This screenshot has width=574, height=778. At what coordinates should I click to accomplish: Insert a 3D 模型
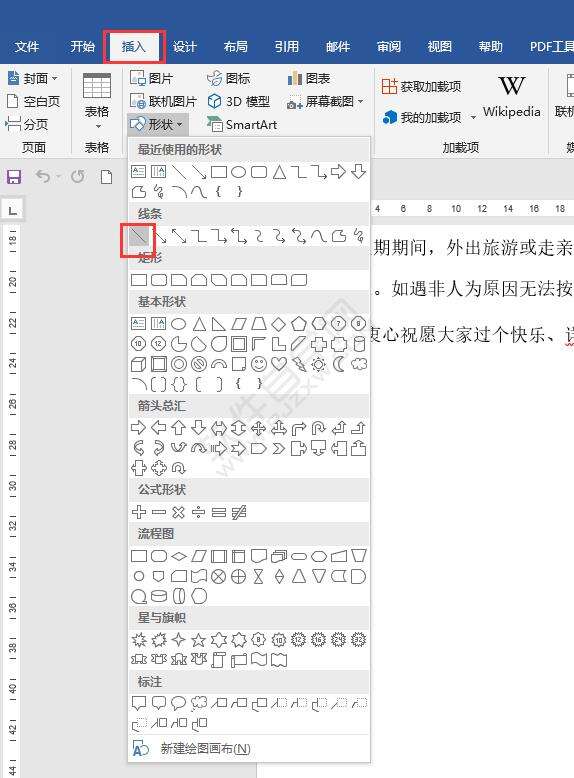(x=239, y=101)
